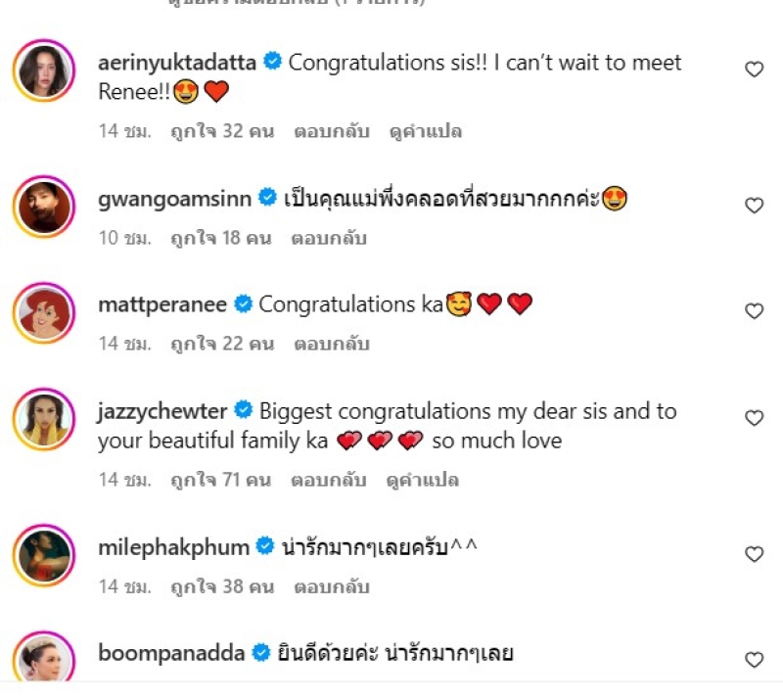Tap heart icon on mattperanee's comment
Image resolution: width=783 pixels, height=700 pixels.
click(x=754, y=311)
